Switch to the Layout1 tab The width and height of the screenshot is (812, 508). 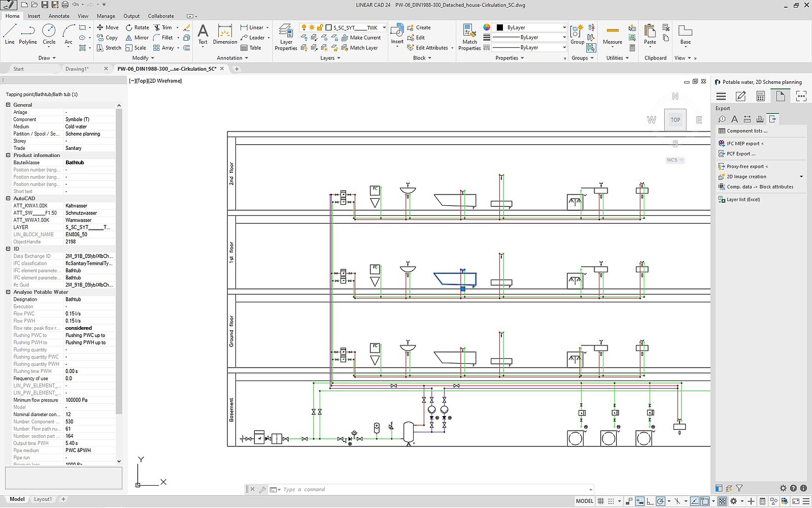point(43,499)
